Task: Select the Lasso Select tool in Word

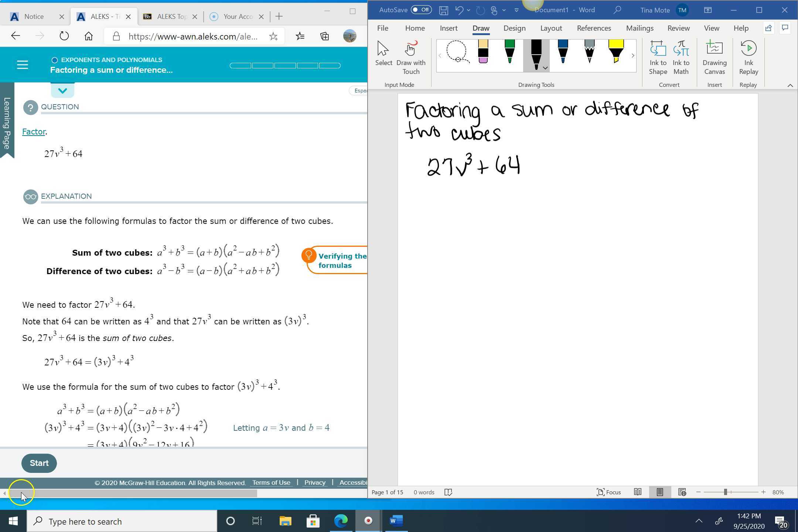Action: (x=457, y=52)
